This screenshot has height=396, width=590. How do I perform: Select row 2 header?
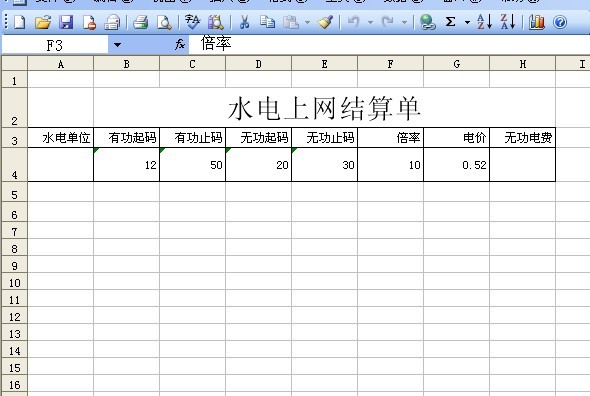click(x=14, y=108)
